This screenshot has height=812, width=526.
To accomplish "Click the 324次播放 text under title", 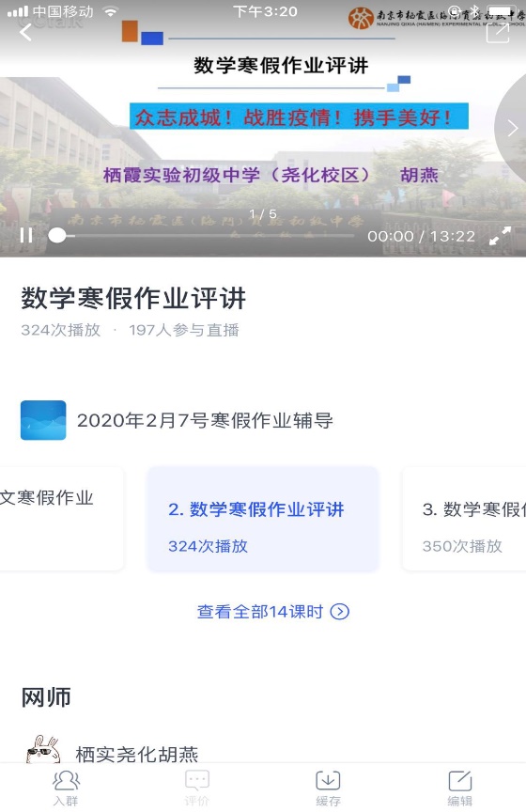I will 60,330.
